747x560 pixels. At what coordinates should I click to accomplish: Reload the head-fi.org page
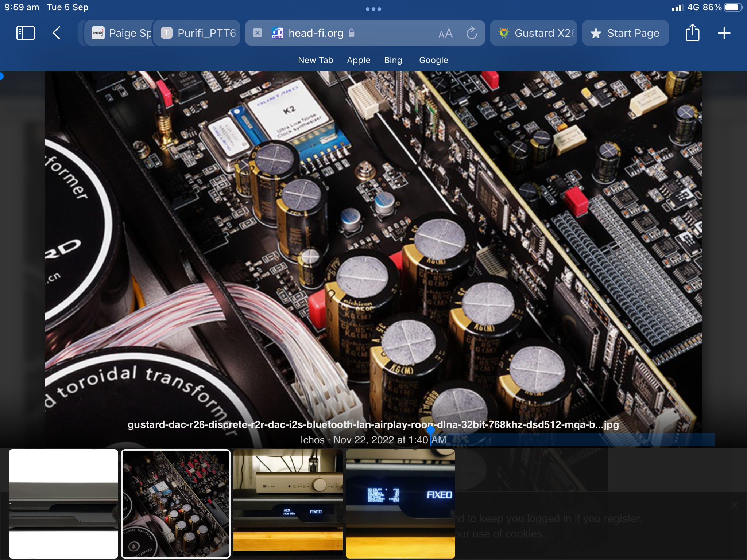[472, 33]
